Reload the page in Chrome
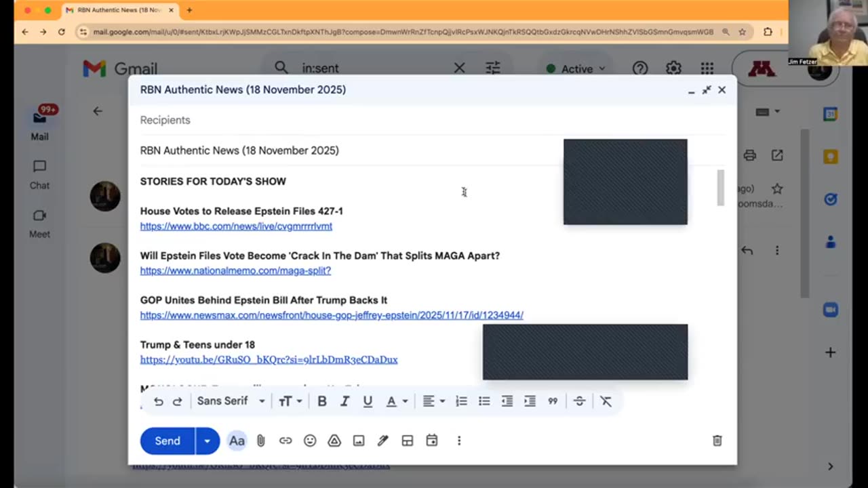Image resolution: width=868 pixels, height=488 pixels. 62,32
